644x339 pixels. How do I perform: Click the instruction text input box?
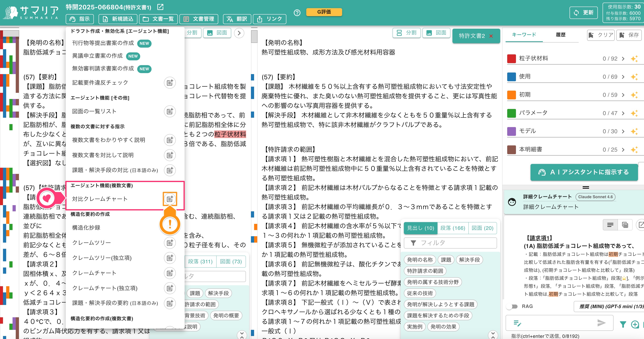pos(559,323)
